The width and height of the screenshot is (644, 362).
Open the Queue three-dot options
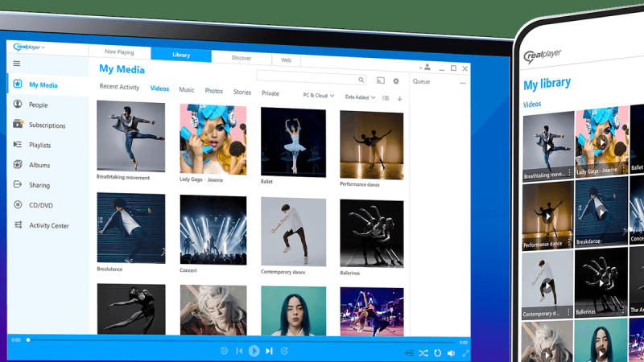[463, 84]
